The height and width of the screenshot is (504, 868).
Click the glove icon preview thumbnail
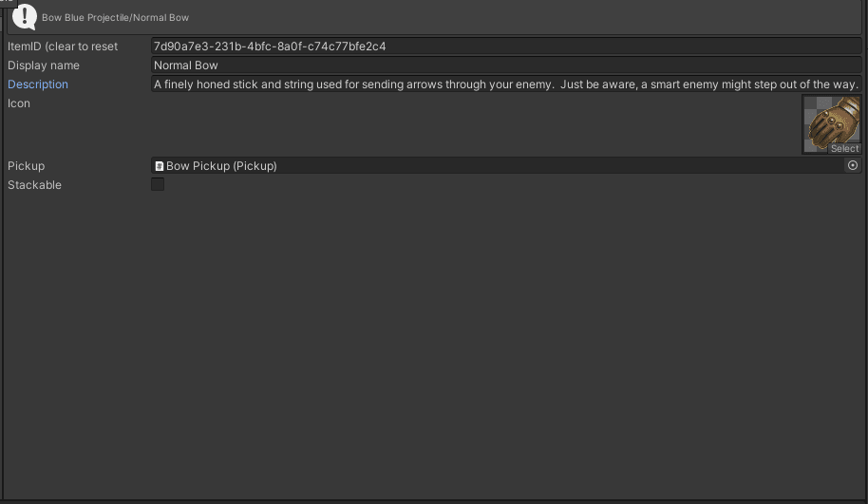pos(831,121)
